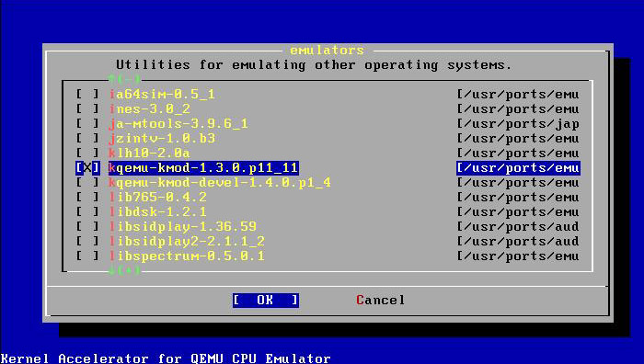Check the box for lib765-0.4.2
Screen dimensions: 644x364
tap(87, 198)
